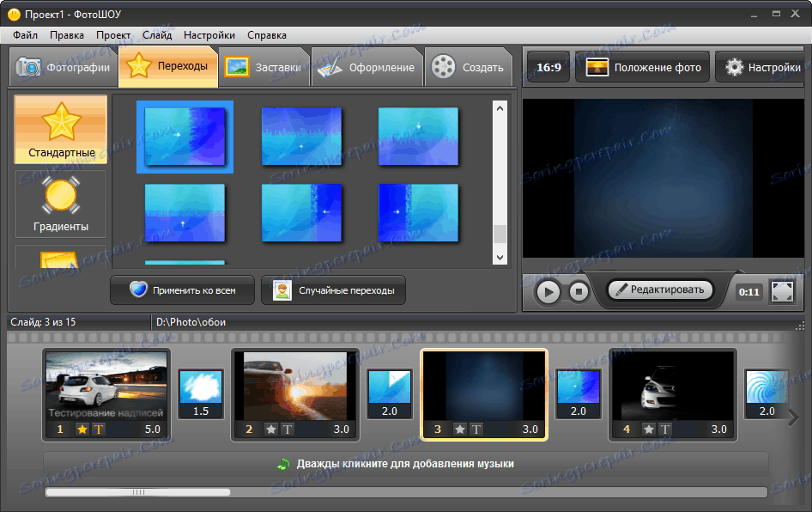Click transitions list scroll up arrow
This screenshot has height=512, width=812.
[x=500, y=108]
